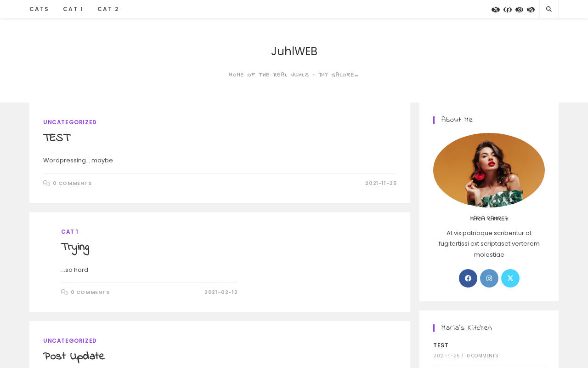This screenshot has width=588, height=368.
Task: Click the date 2021-02-12 on Trying post
Action: [221, 292]
